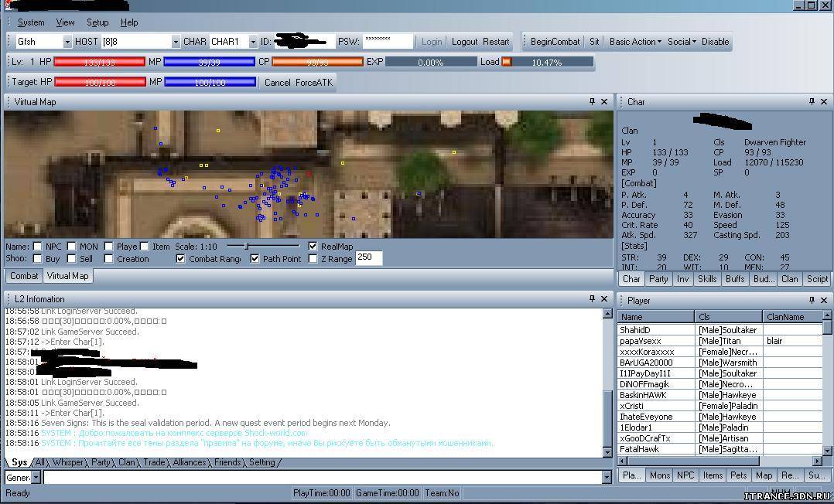The image size is (834, 504).
Task: Start combat with BeginCombat
Action: click(x=555, y=42)
